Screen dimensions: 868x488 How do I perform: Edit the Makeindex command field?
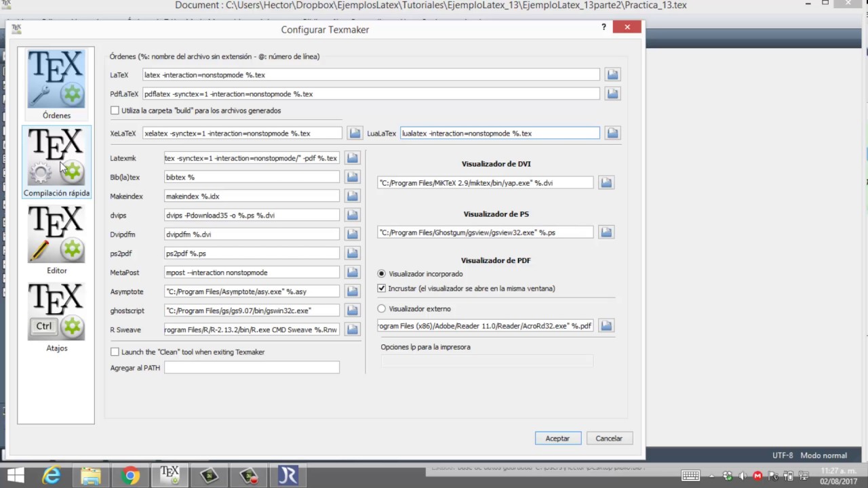(x=252, y=196)
